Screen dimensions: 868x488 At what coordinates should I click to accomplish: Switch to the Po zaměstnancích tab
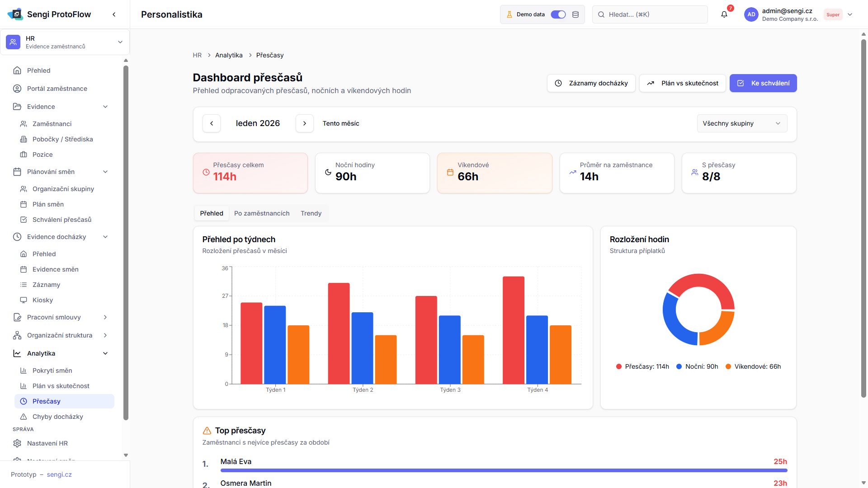tap(262, 213)
